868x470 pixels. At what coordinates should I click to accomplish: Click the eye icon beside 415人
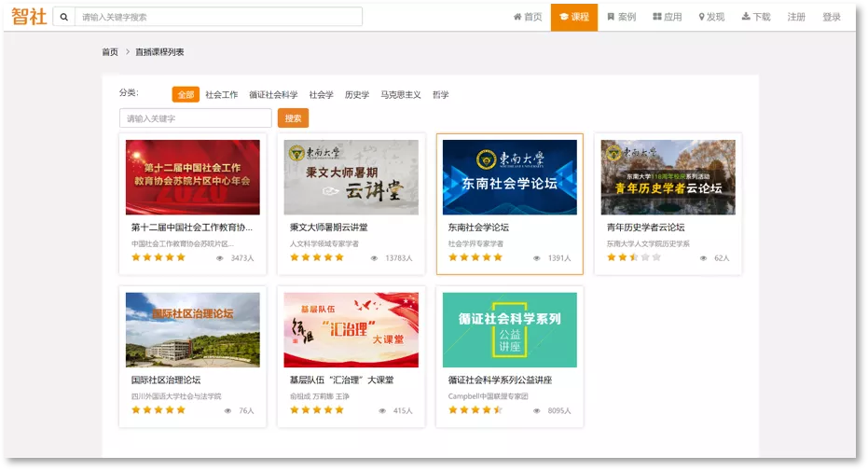coord(382,411)
